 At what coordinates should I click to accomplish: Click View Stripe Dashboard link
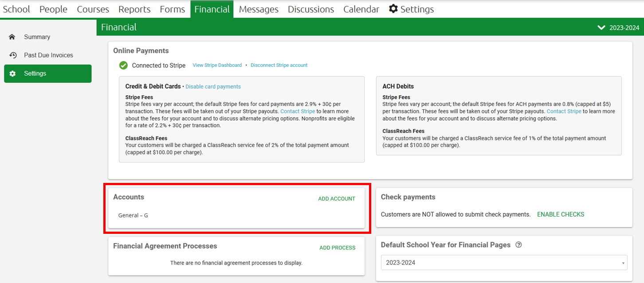pos(217,65)
